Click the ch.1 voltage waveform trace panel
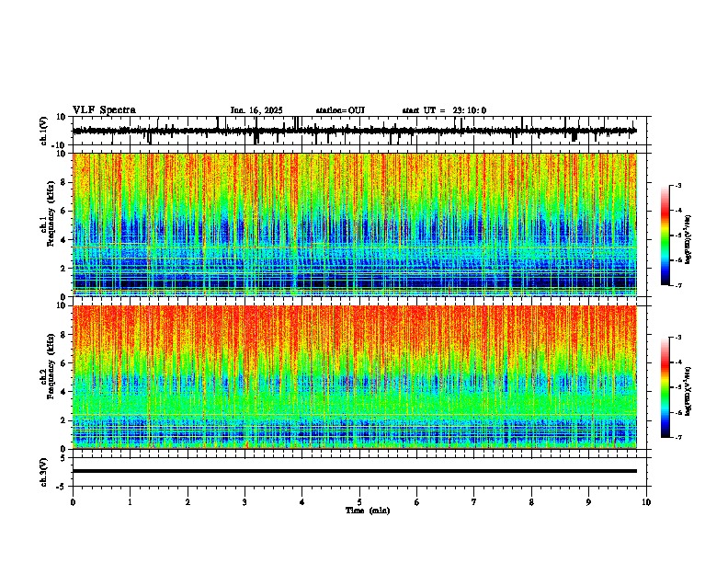Viewport: 728px width, 563px height. point(359,131)
